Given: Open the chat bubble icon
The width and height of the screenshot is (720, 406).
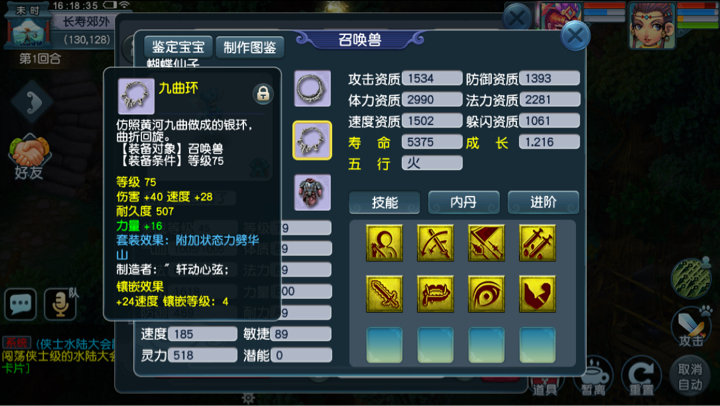Looking at the screenshot, I should pos(20,304).
